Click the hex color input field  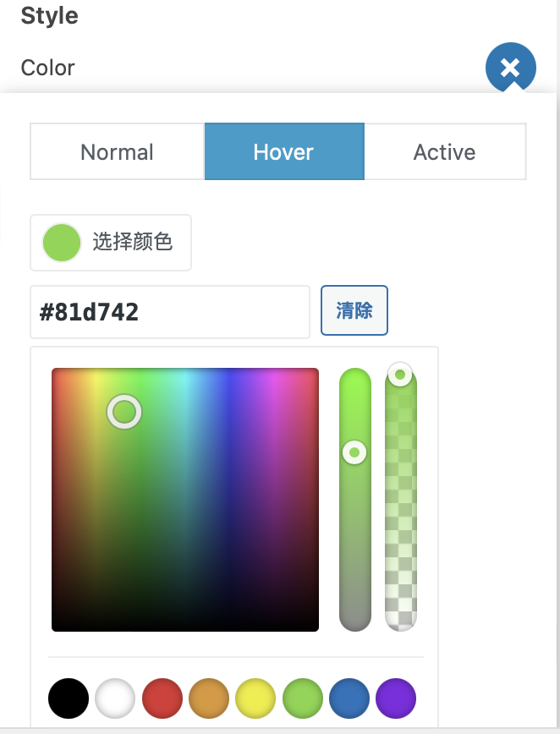coord(169,312)
